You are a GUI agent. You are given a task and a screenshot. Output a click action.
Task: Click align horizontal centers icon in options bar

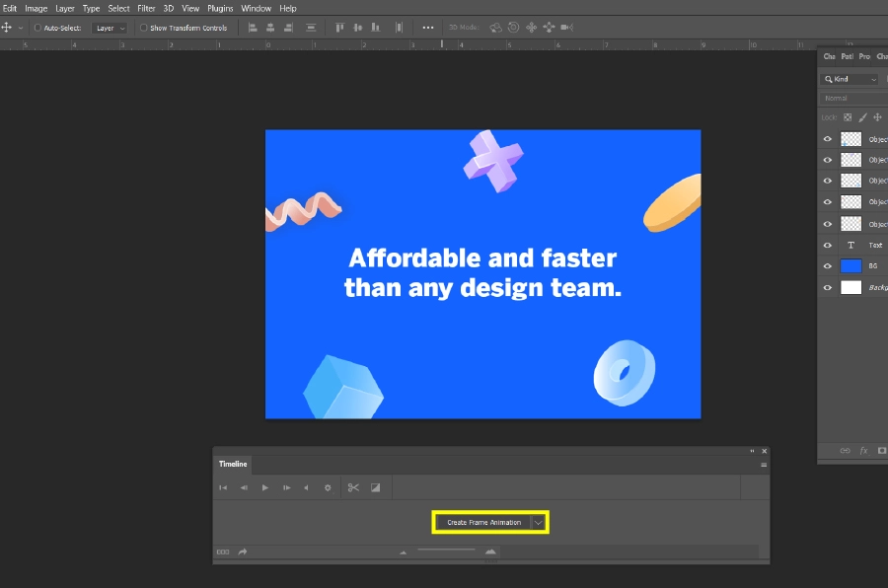[x=271, y=27]
